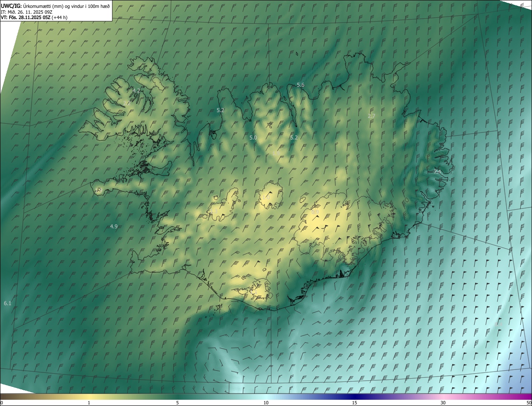Click the 1.0 value on the small glacier

266,198
